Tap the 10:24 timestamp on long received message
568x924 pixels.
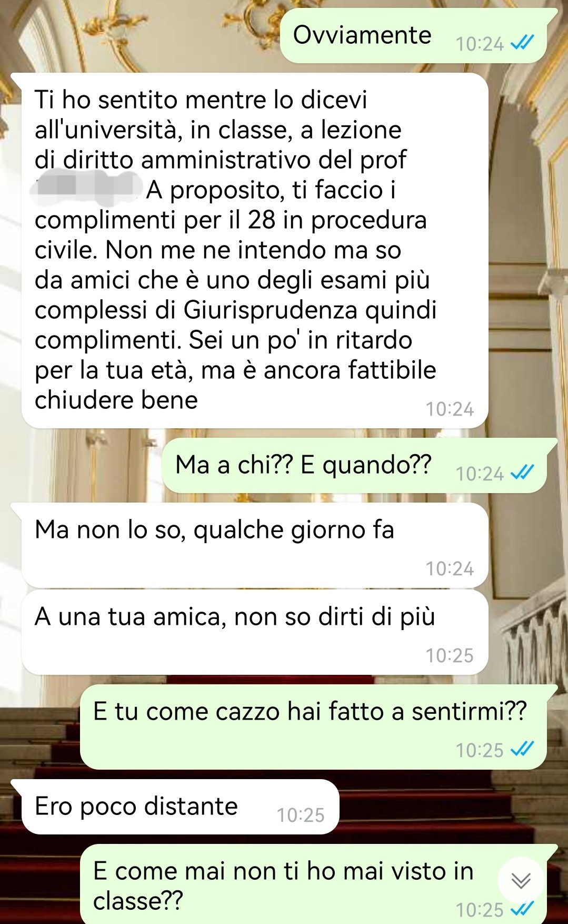[x=450, y=409]
